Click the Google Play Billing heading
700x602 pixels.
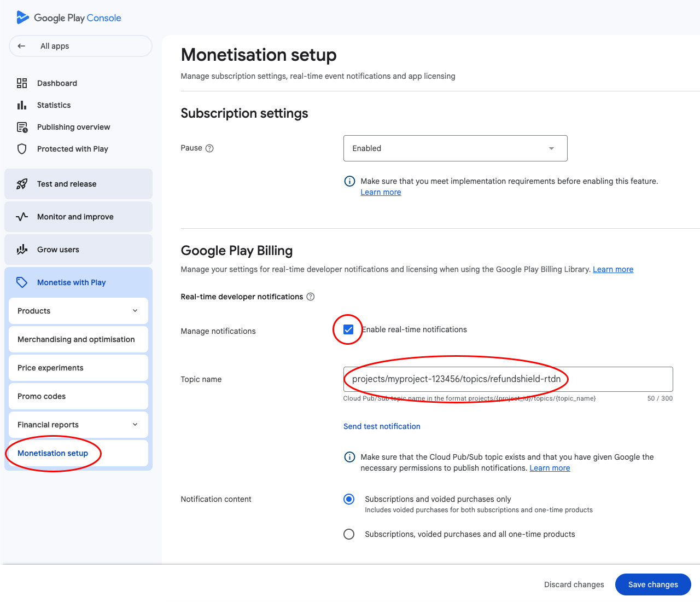237,251
